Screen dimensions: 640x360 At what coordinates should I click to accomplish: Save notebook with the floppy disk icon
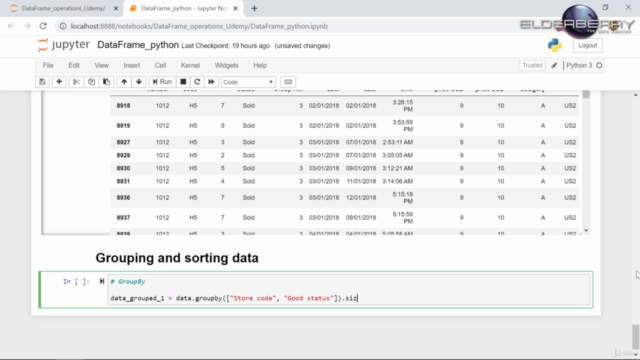point(42,82)
